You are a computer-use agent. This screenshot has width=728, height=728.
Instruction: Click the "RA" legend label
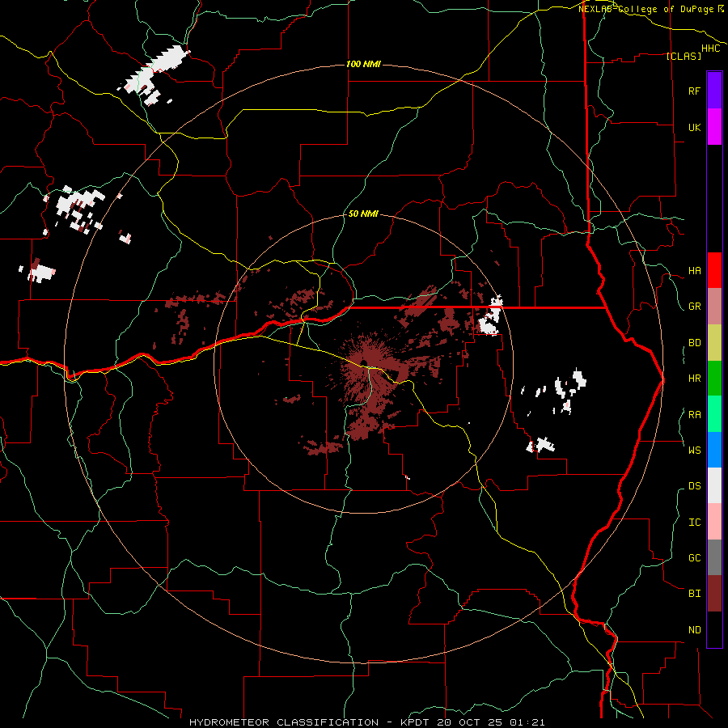(x=694, y=415)
